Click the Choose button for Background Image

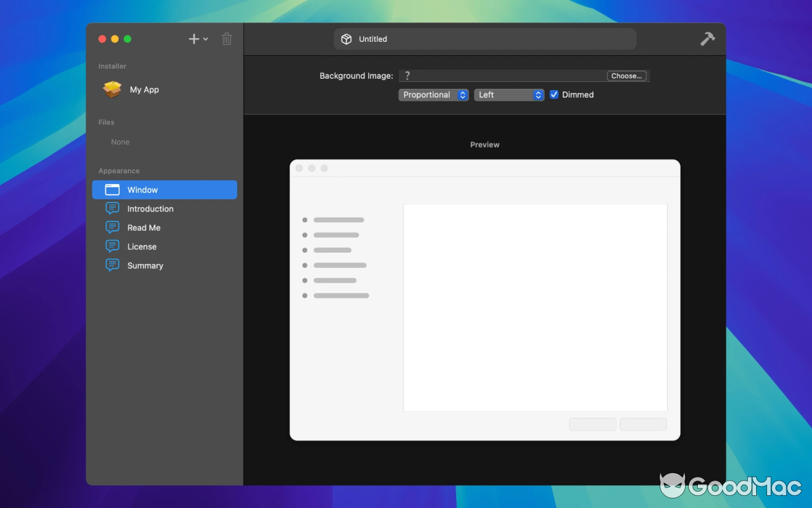pyautogui.click(x=627, y=76)
